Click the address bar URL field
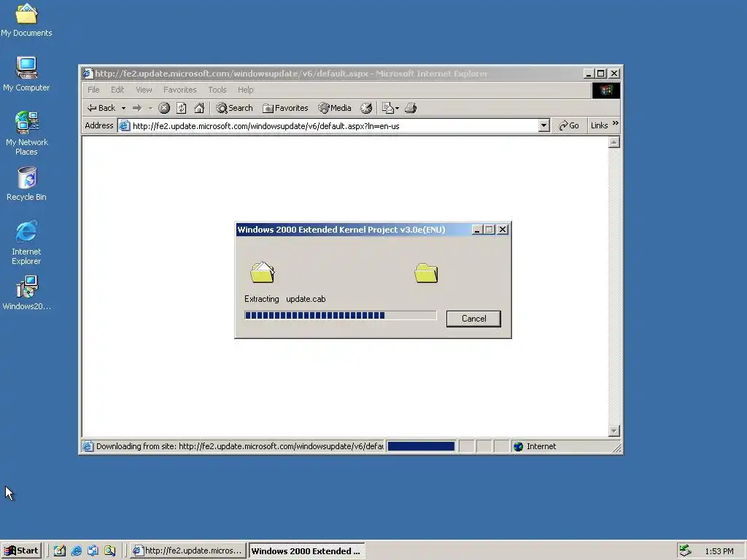This screenshot has width=747, height=560. (333, 125)
